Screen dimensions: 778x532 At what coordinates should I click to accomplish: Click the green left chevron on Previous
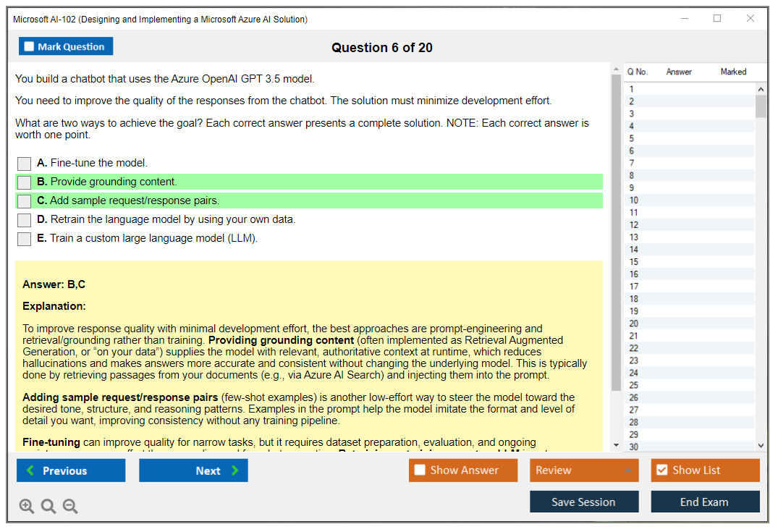pos(30,470)
